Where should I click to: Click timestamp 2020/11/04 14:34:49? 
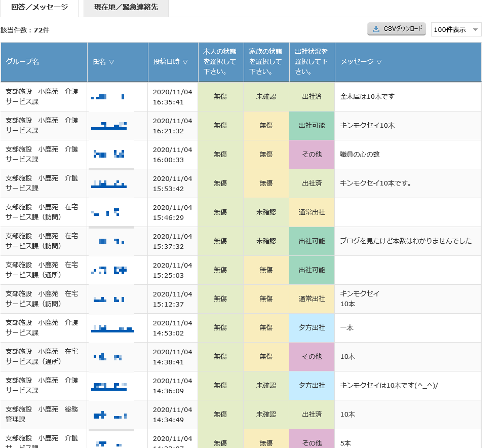click(x=173, y=415)
